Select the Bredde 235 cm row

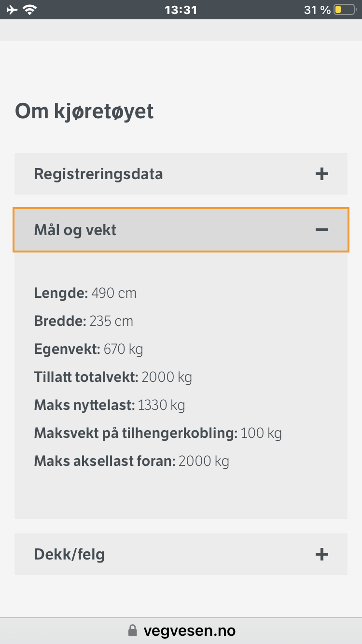[84, 321]
